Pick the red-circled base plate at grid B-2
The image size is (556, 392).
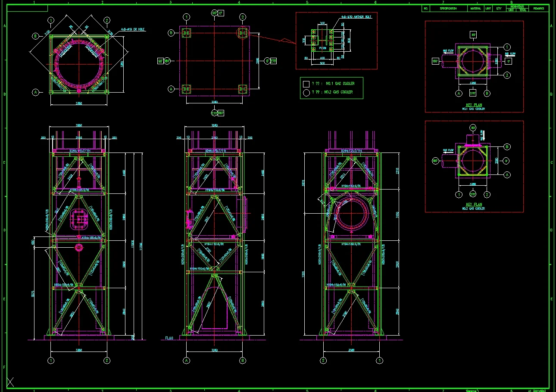click(242, 33)
